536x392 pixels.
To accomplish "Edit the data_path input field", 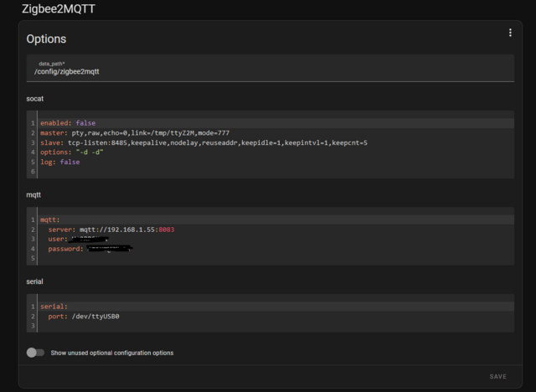I will click(x=270, y=68).
